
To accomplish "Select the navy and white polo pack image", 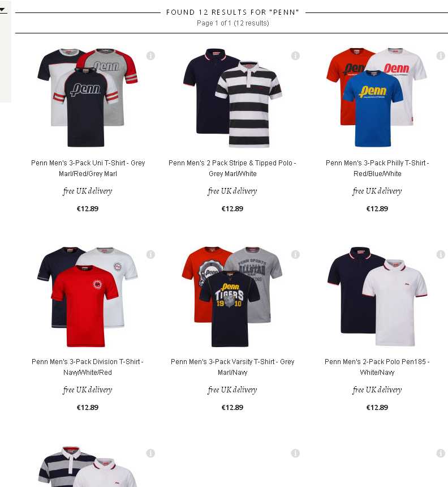I will pos(377,297).
